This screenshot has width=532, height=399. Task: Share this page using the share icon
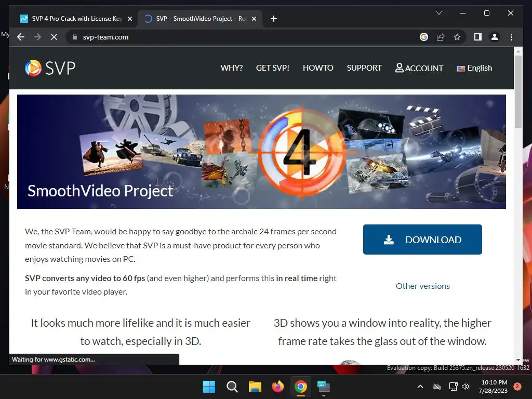point(441,37)
